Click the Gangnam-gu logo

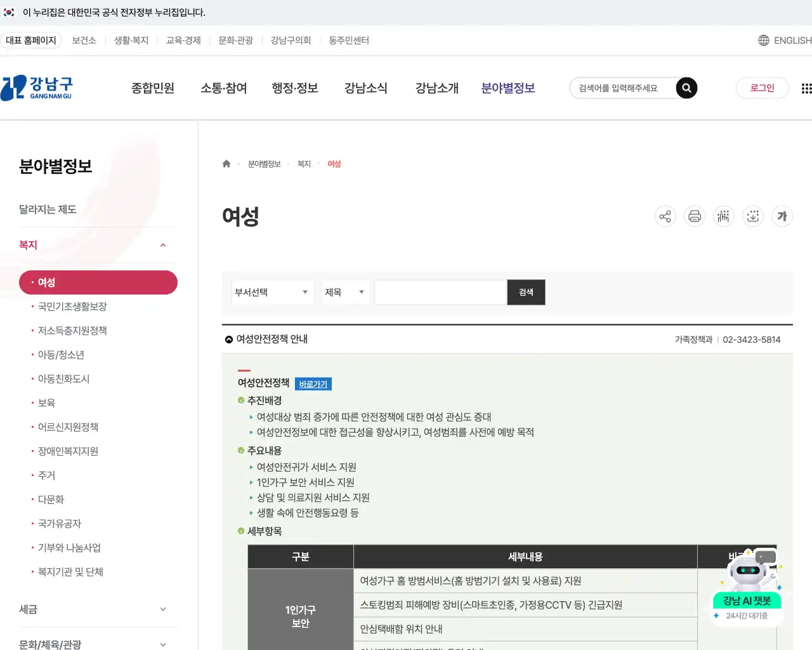click(x=37, y=88)
